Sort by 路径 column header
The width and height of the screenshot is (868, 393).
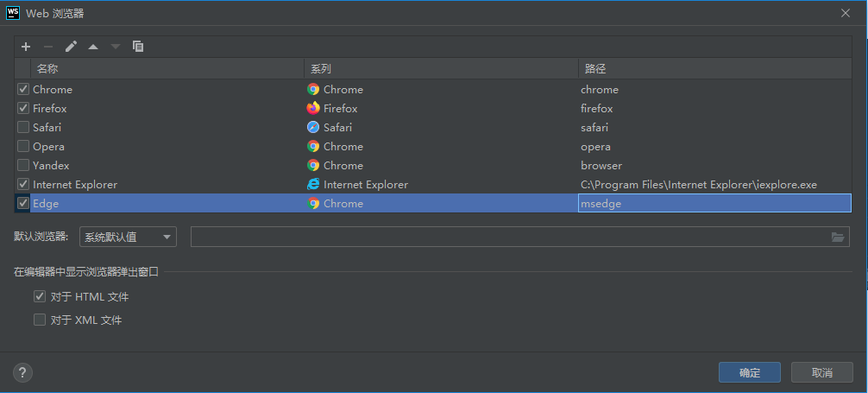715,69
